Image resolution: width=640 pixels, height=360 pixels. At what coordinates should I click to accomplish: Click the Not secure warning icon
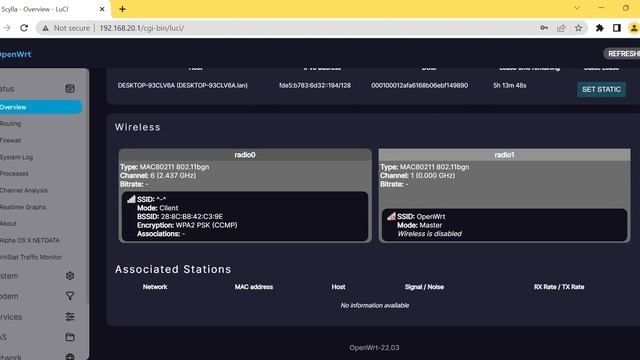(x=45, y=28)
